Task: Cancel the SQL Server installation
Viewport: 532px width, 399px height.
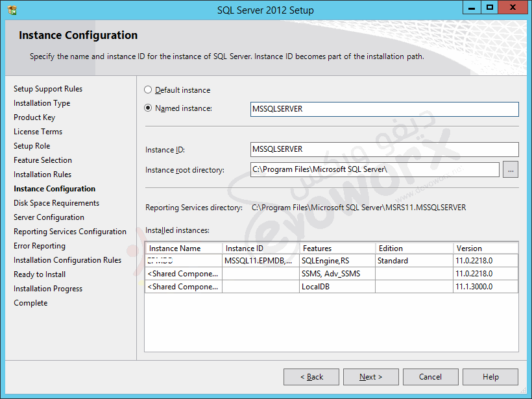Action: pyautogui.click(x=430, y=376)
